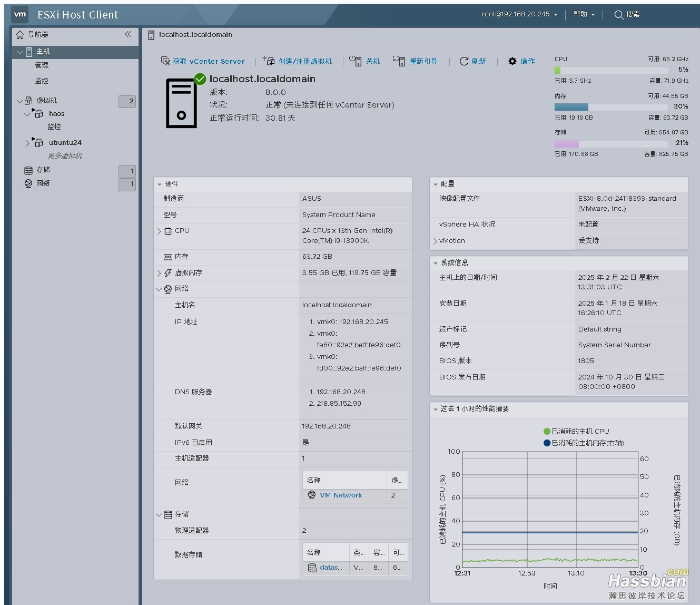Image resolution: width=700 pixels, height=605 pixels.
Task: Expand the virtual flash row
Action: [x=159, y=273]
